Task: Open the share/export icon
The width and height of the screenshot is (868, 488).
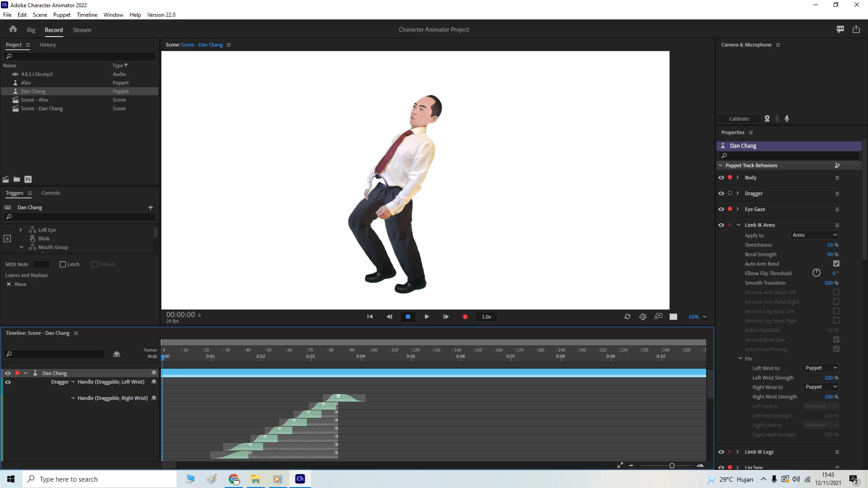Action: [x=856, y=29]
